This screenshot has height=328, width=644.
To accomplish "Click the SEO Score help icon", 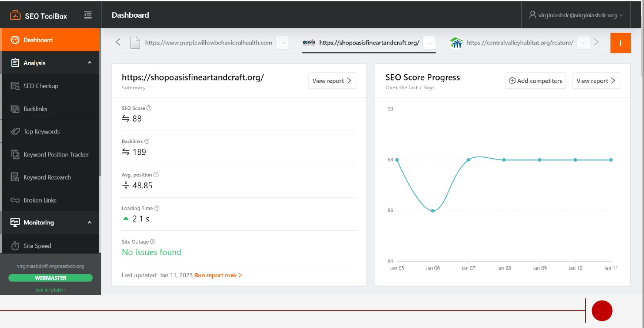I will [x=149, y=108].
